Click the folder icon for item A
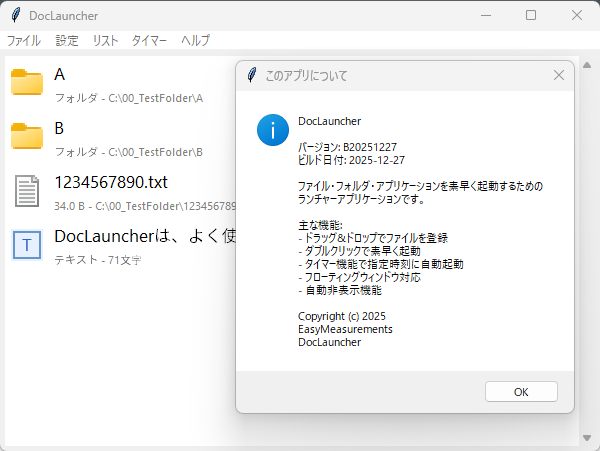The width and height of the screenshot is (600, 451). (27, 83)
